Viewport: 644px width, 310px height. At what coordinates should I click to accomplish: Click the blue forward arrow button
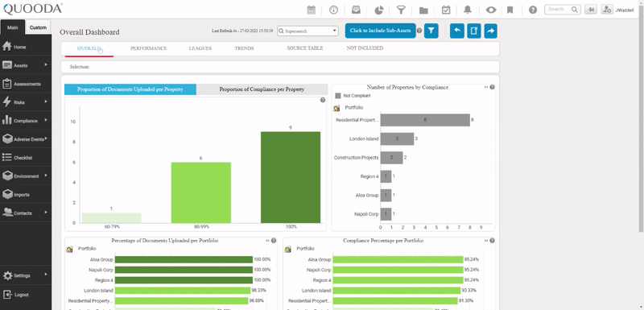[x=491, y=31]
